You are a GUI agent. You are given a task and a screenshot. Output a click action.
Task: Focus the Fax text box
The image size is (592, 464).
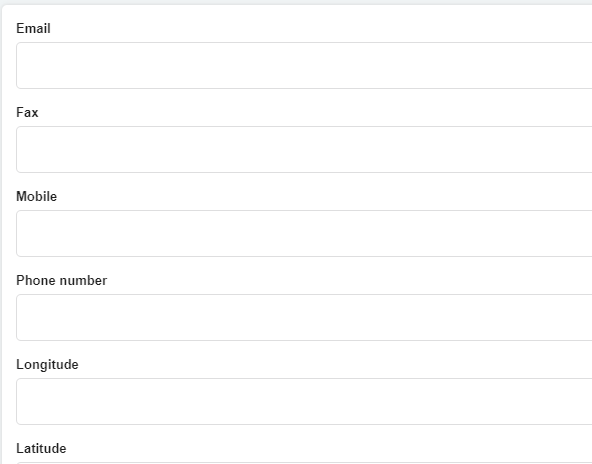304,150
